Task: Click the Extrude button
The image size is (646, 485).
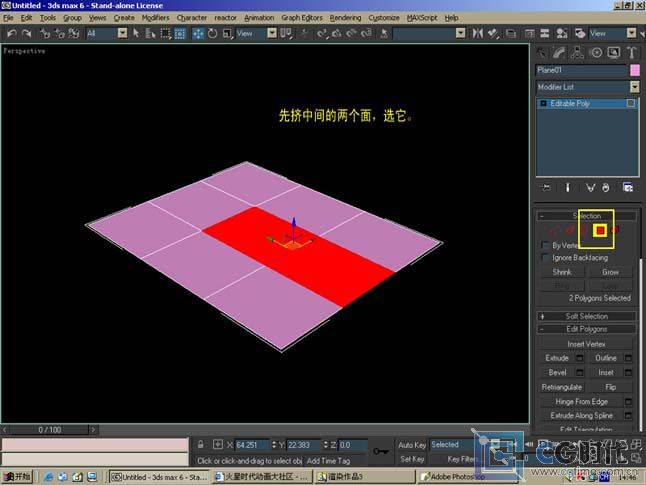Action: [x=557, y=358]
